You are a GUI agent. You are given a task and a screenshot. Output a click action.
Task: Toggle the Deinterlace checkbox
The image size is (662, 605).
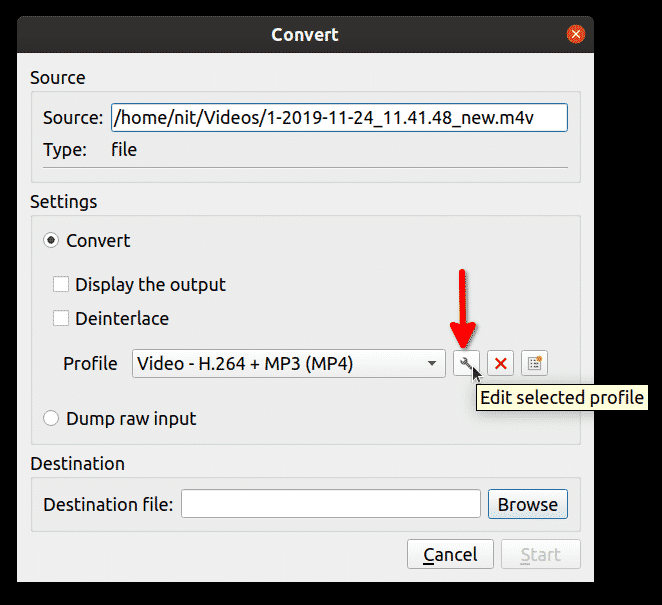click(61, 319)
